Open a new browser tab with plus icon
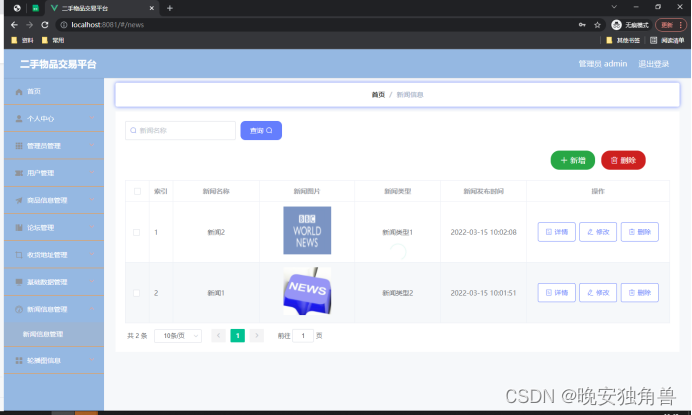The width and height of the screenshot is (692, 415). [170, 8]
